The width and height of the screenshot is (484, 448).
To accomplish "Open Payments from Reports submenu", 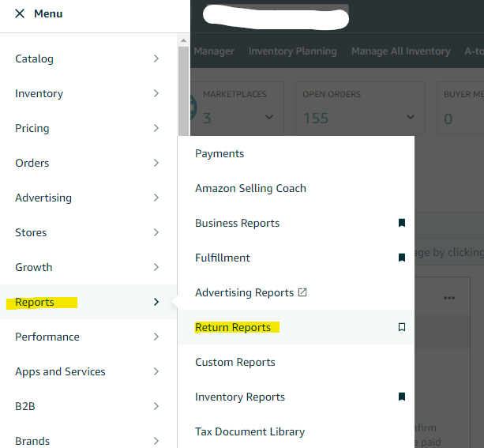I will (x=219, y=153).
